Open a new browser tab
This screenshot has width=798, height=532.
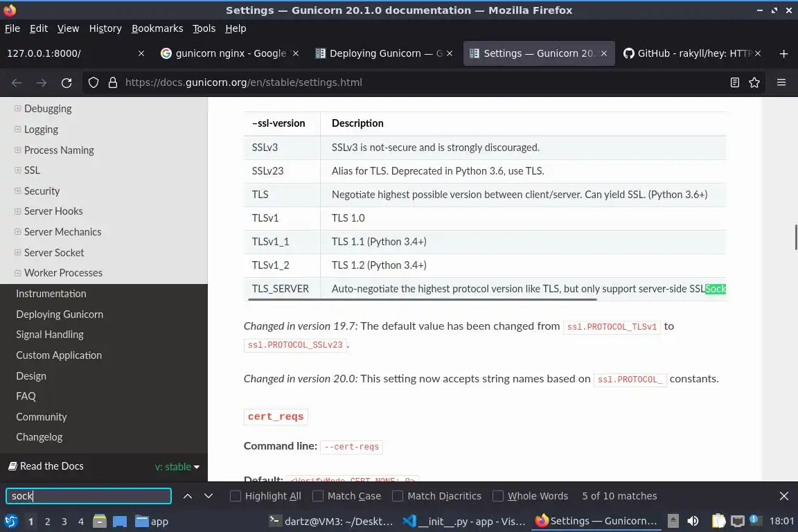(783, 53)
